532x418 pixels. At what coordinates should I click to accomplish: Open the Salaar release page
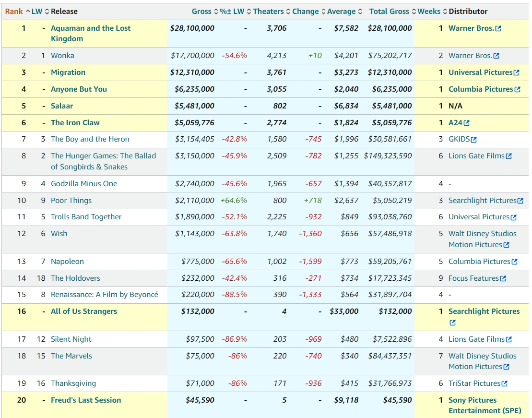(x=62, y=106)
